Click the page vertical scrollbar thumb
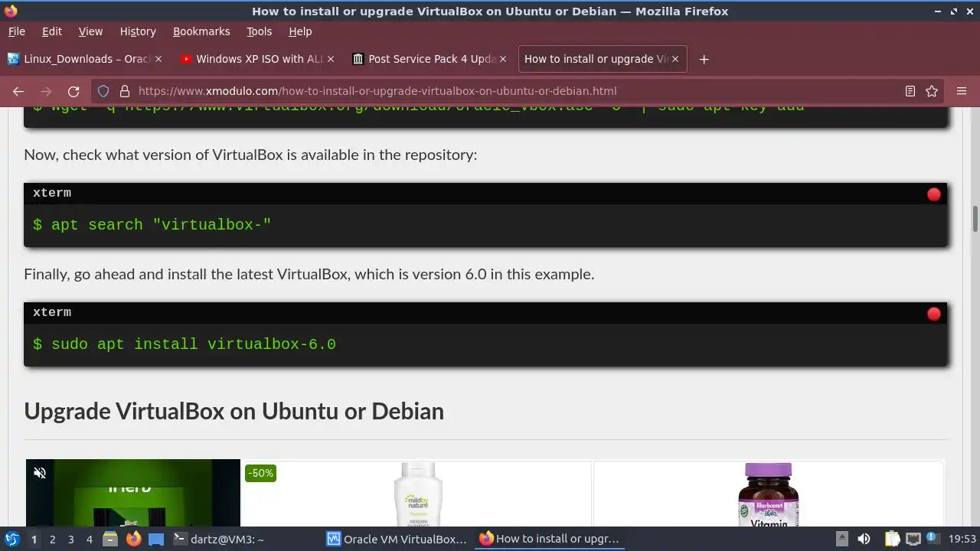Viewport: 980px width, 551px height. pyautogui.click(x=975, y=219)
